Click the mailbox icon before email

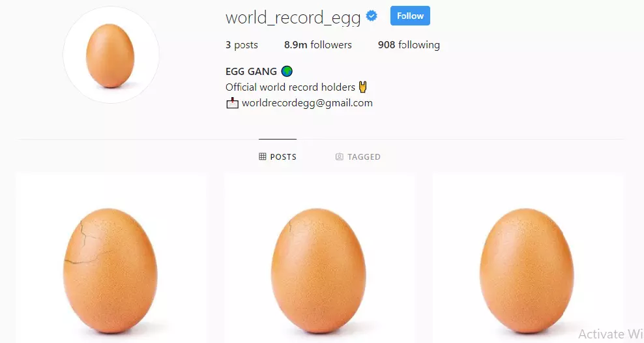pyautogui.click(x=232, y=102)
